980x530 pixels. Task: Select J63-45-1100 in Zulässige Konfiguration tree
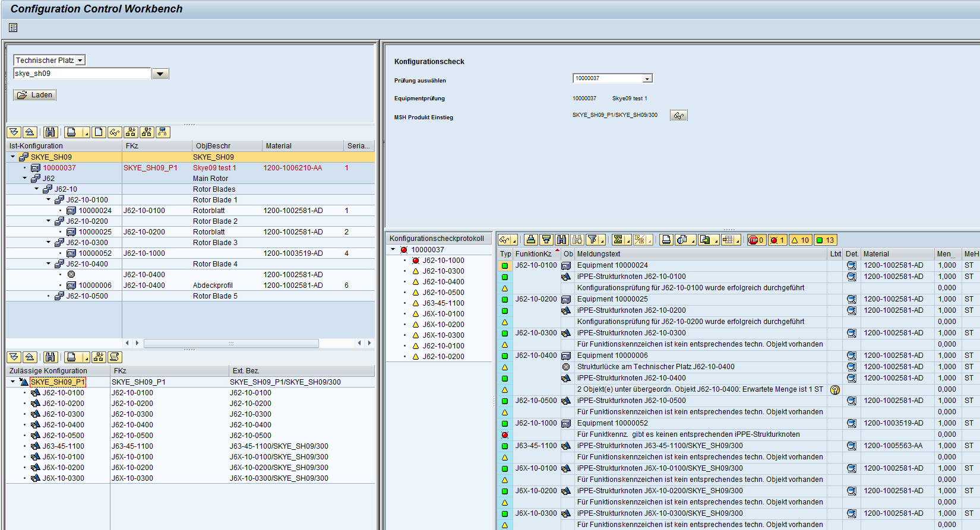64,446
